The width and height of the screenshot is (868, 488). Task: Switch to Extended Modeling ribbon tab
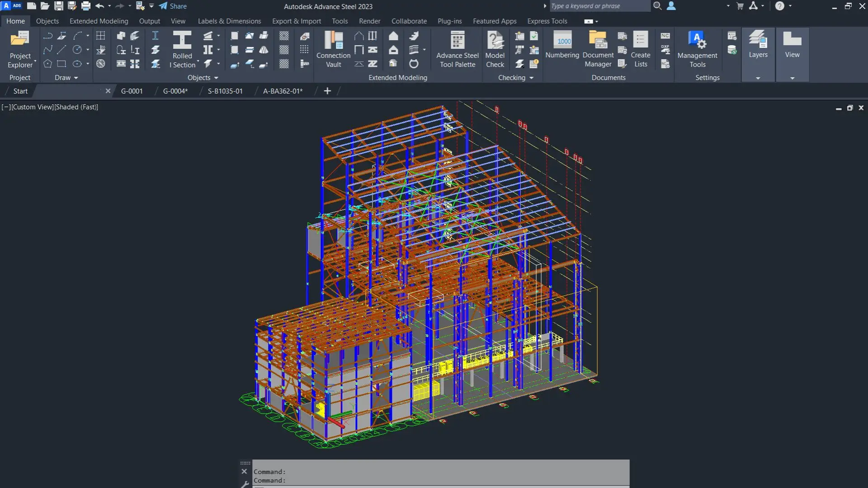point(99,21)
